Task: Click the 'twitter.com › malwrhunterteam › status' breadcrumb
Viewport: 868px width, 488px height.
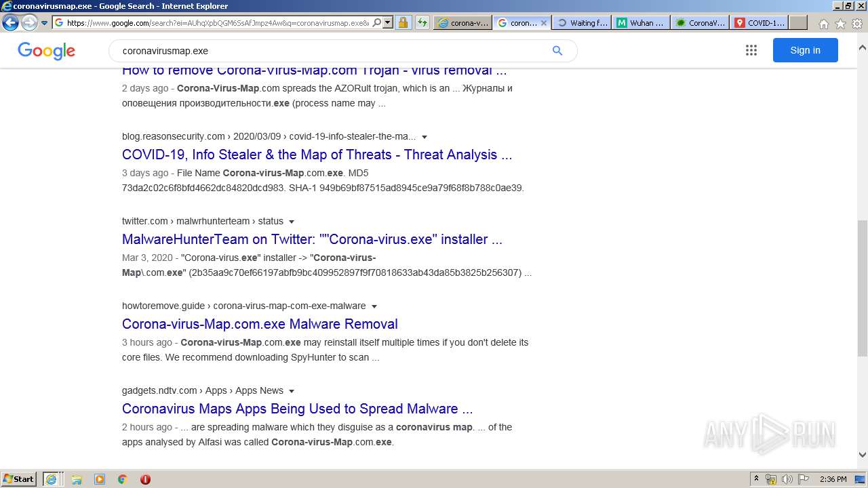Action: [x=203, y=221]
